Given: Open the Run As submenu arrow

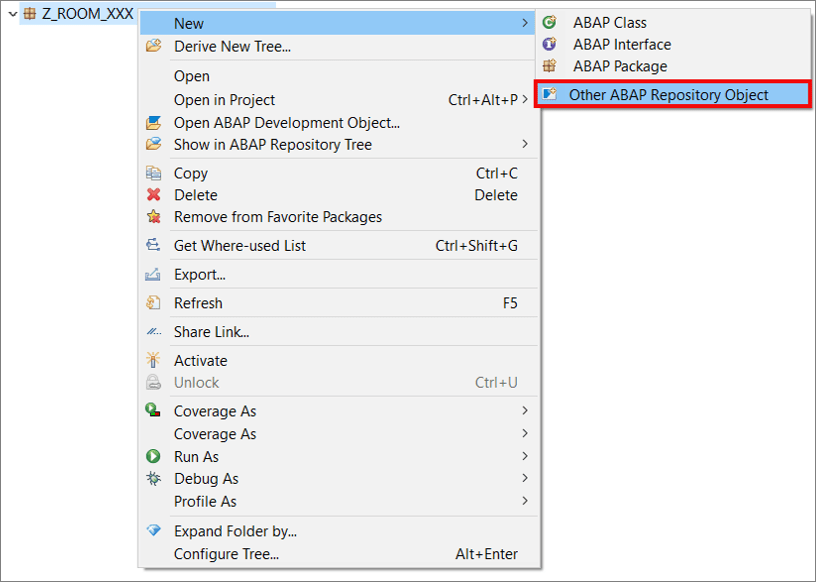Looking at the screenshot, I should (527, 456).
